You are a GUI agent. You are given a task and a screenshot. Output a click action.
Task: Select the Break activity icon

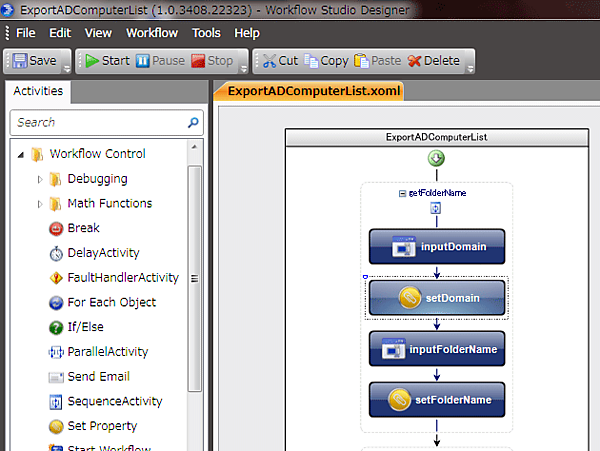[x=56, y=229]
